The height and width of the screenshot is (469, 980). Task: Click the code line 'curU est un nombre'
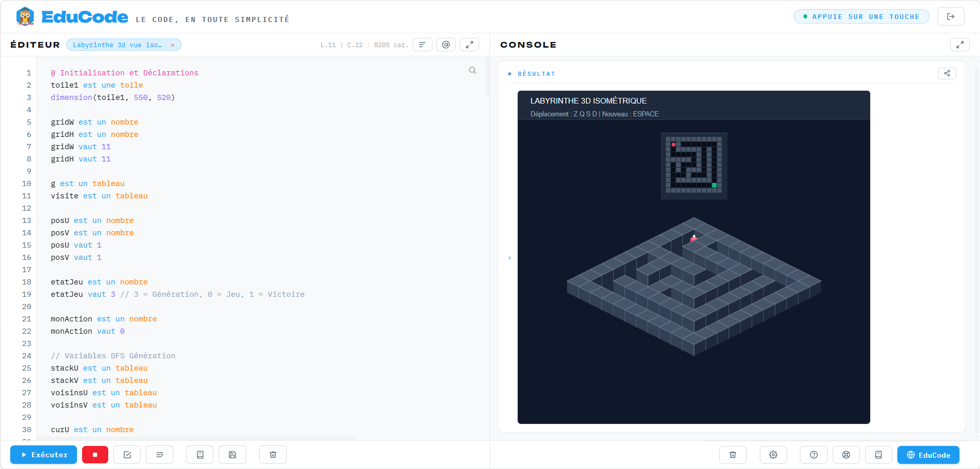92,430
